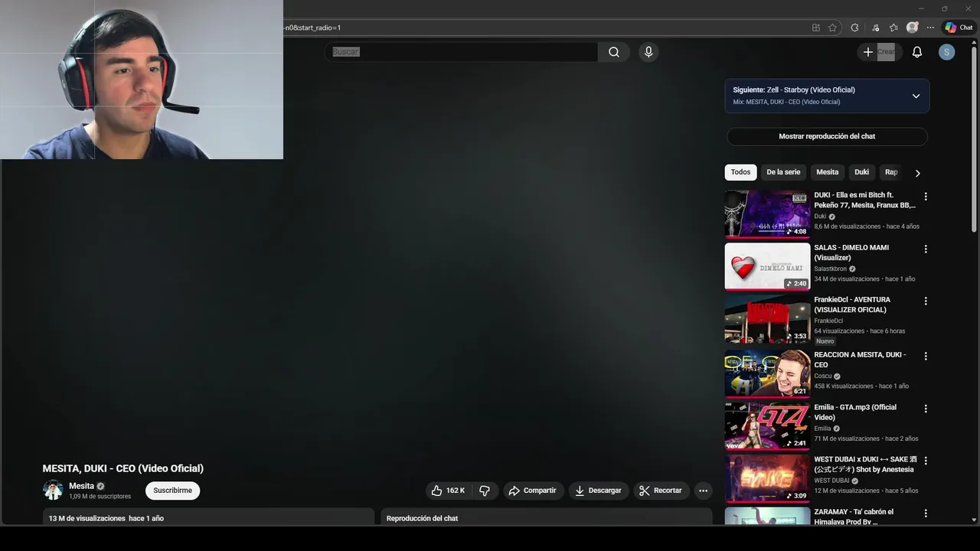The image size is (980, 551).
Task: Open 'WEST DUBAI x DUKI SAKE' thumbnail
Action: pyautogui.click(x=767, y=478)
